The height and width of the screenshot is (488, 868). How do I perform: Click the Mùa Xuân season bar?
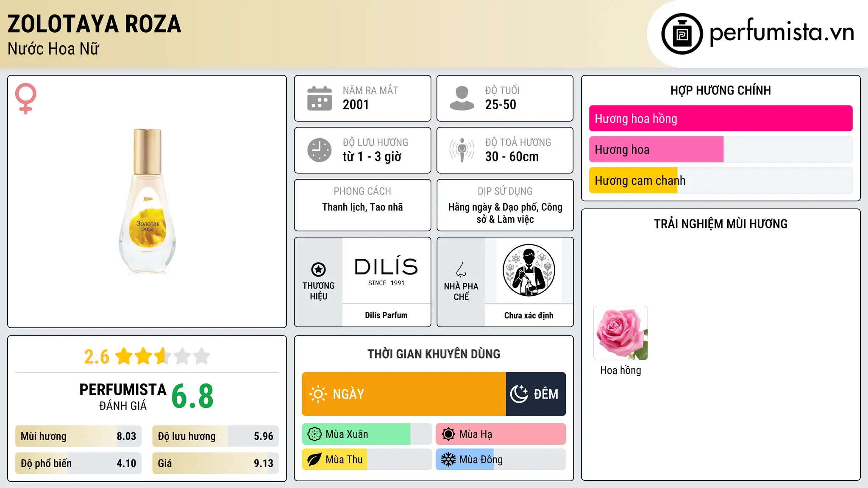point(367,434)
